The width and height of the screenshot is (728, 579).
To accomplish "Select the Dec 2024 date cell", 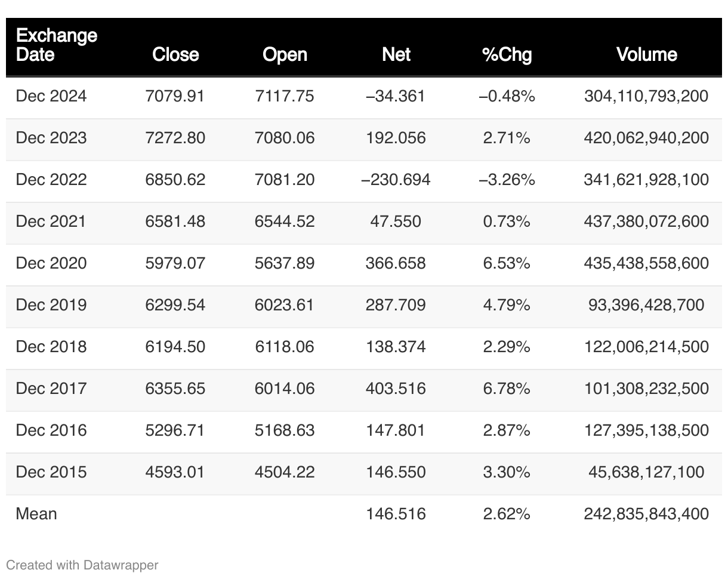I will click(51, 96).
